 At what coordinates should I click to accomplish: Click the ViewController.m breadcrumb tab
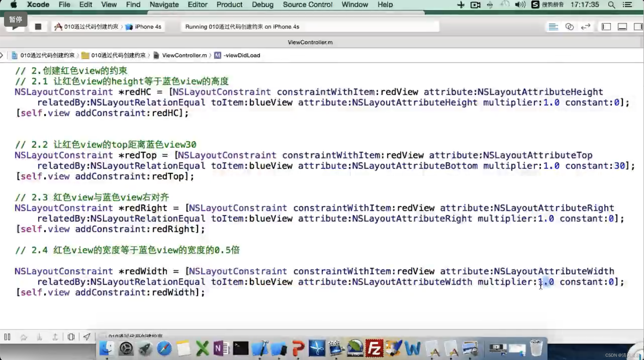tap(185, 55)
